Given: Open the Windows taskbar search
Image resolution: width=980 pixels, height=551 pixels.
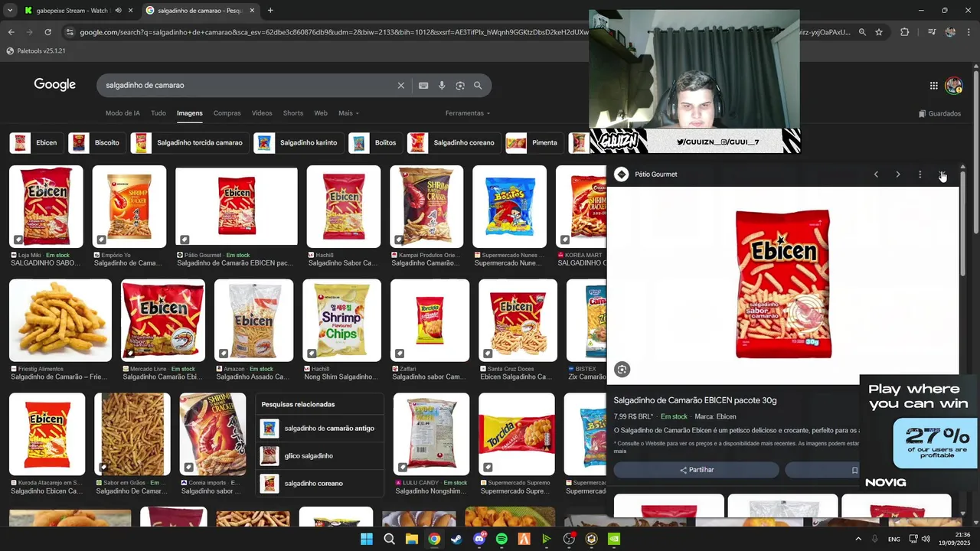Looking at the screenshot, I should (x=389, y=539).
